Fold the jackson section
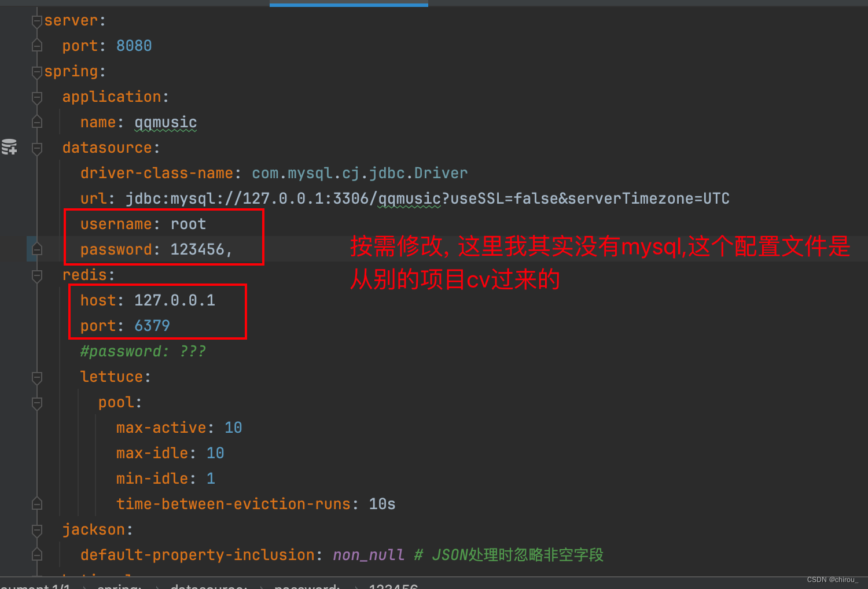The image size is (868, 589). [x=37, y=530]
